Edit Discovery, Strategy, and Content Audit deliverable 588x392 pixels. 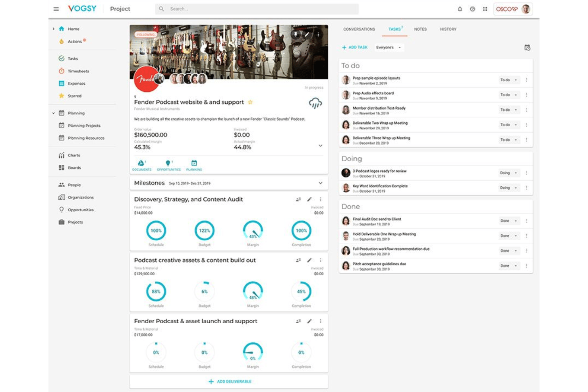click(x=309, y=199)
